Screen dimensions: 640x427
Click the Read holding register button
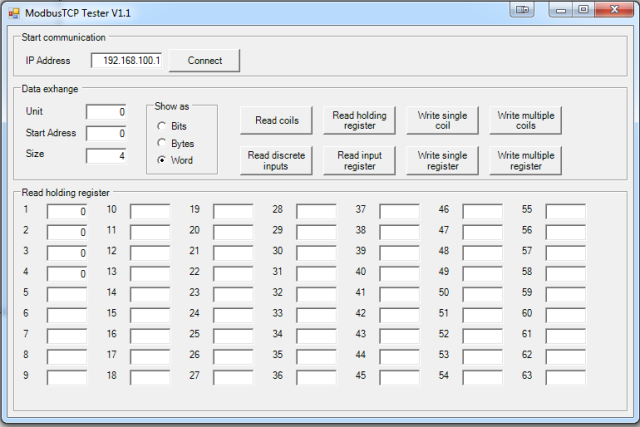(359, 120)
